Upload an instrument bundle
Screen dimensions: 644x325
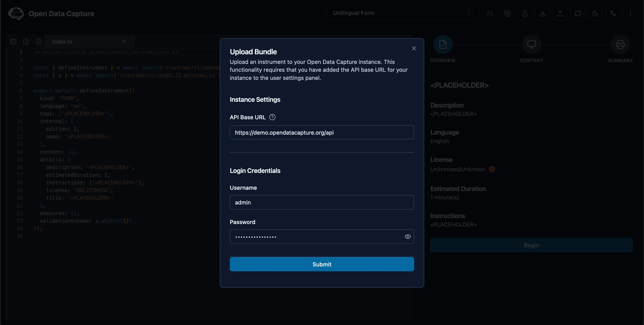561,13
